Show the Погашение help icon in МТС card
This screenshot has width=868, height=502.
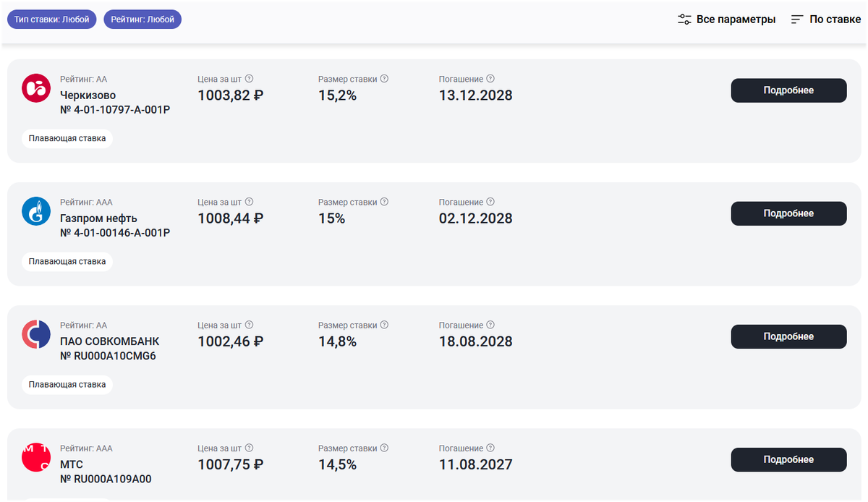click(490, 448)
